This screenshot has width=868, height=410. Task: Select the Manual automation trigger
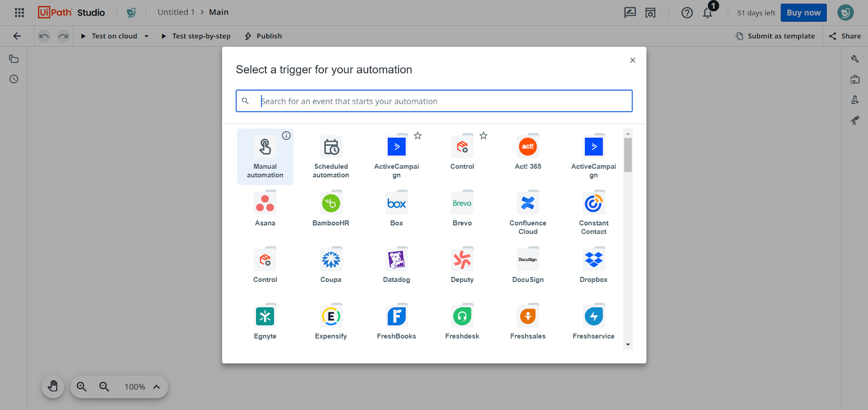(265, 156)
